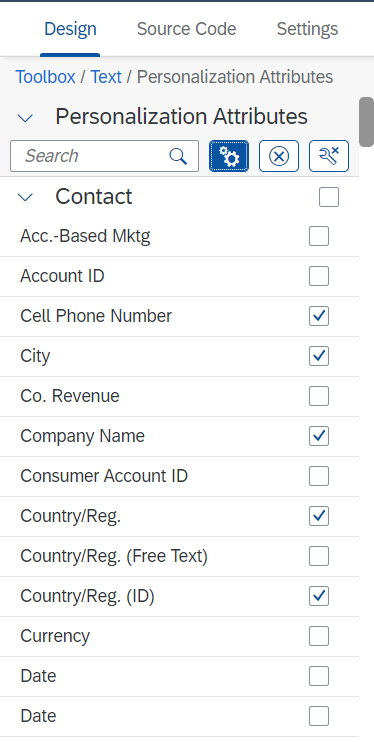Toggle the Contact group select-all checkbox
The height and width of the screenshot is (742, 374).
click(x=329, y=197)
